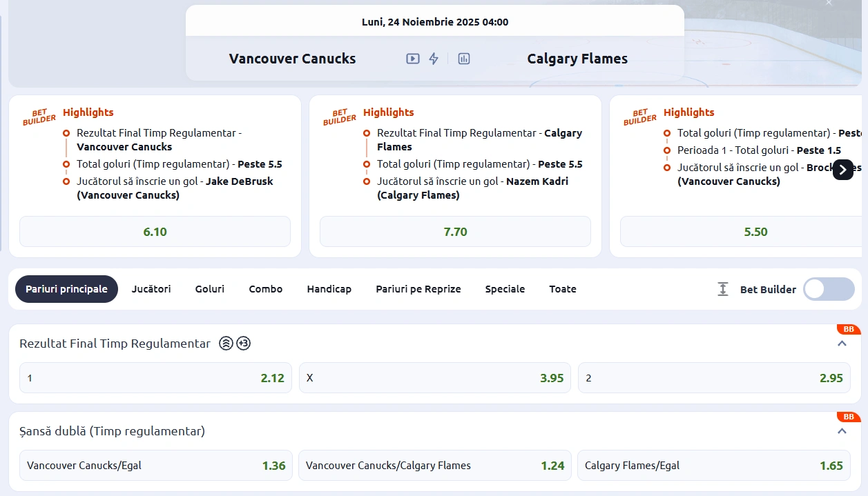This screenshot has height=496, width=868.
Task: Click the BB badge on Rezultat Final section
Action: click(847, 330)
